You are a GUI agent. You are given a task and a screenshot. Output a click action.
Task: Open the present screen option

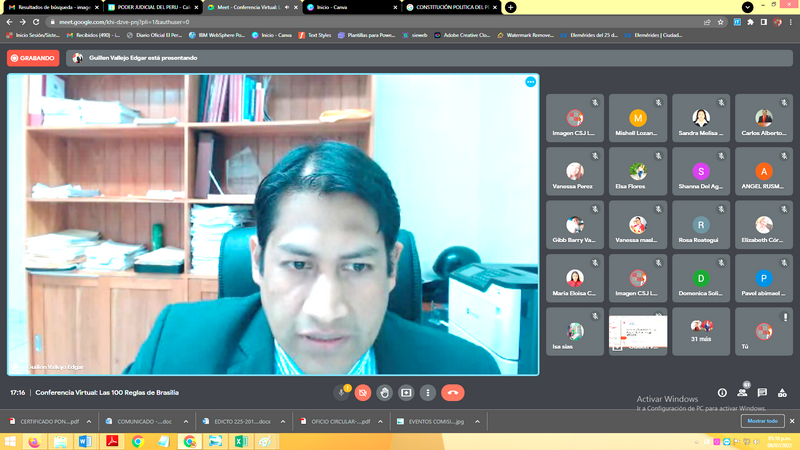click(x=406, y=393)
